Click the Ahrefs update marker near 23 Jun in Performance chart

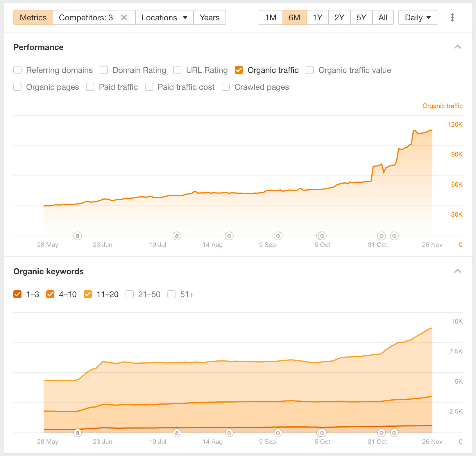77,236
